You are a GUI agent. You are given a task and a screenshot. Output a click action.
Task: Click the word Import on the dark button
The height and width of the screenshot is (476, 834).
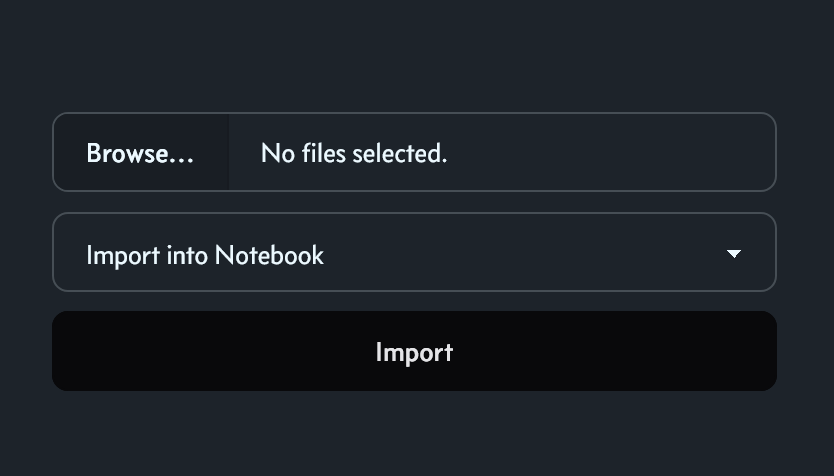coord(414,353)
